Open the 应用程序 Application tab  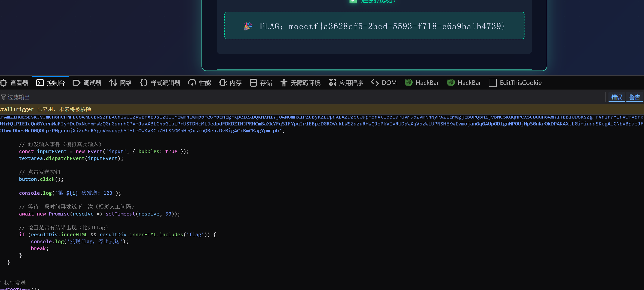346,83
